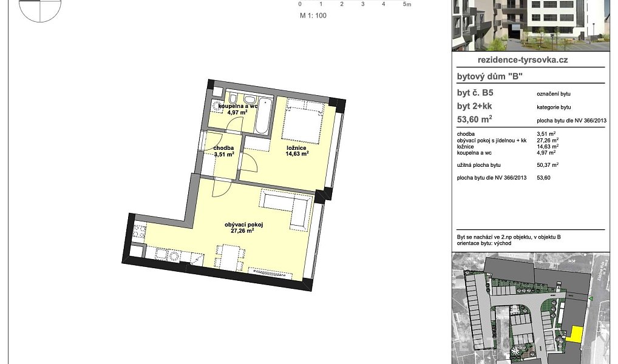Click the 'koupelna a wc 4,97 m²' room label
618x364 pixels.
237,109
